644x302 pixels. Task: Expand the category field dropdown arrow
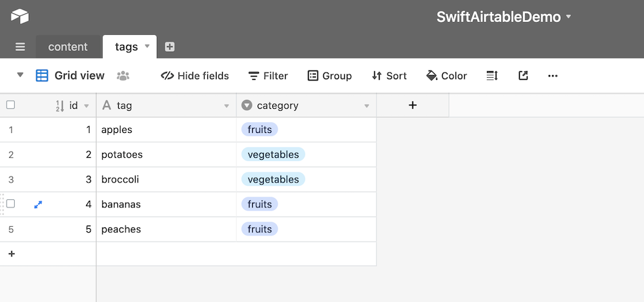click(x=367, y=106)
